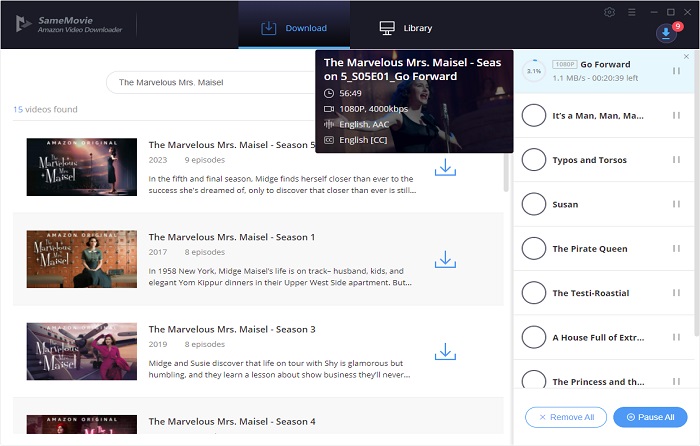
Task: Click download icon for Season 3
Action: [x=445, y=352]
